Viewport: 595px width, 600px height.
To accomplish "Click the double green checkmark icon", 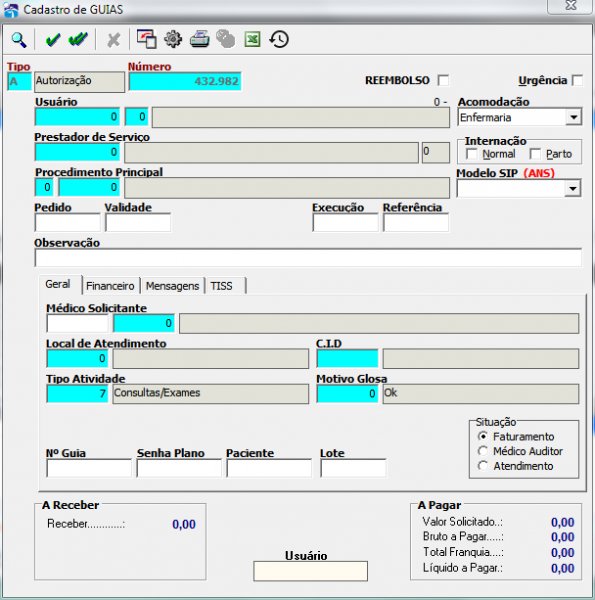I will click(78, 39).
